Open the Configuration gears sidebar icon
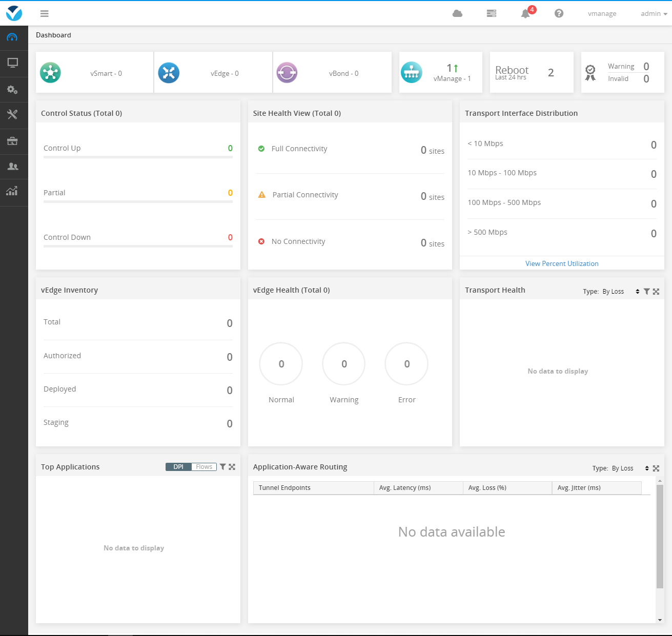This screenshot has height=636, width=672. coord(12,90)
